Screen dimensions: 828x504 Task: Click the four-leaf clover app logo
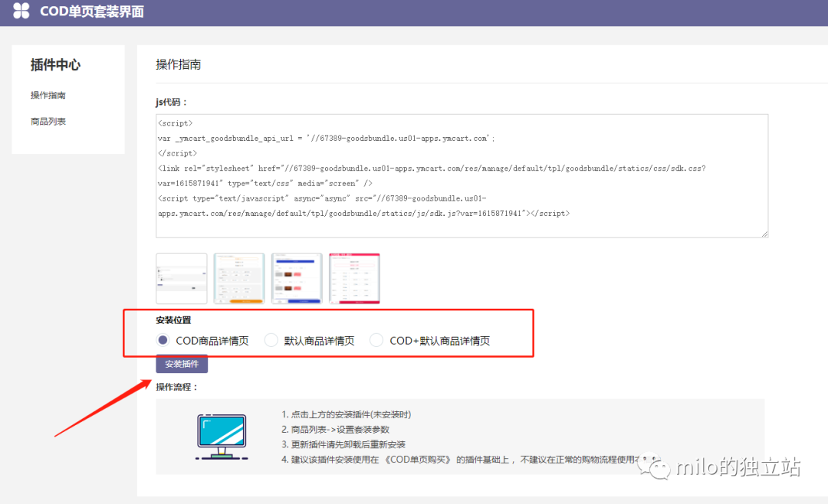(x=21, y=11)
